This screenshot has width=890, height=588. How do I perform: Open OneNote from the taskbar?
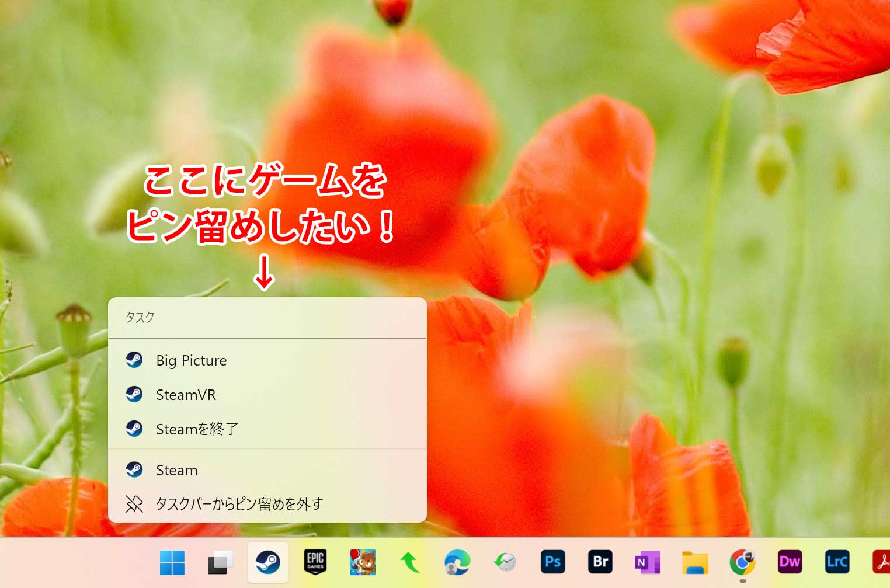click(x=646, y=562)
